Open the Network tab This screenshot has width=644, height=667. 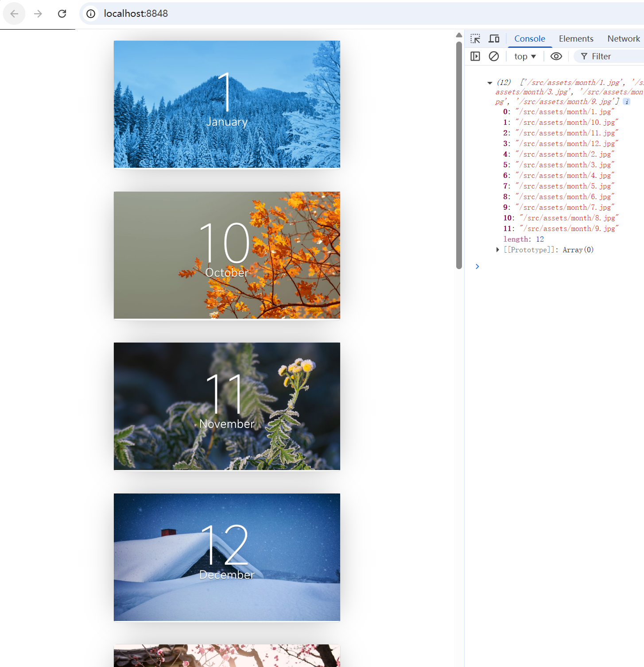tap(624, 39)
